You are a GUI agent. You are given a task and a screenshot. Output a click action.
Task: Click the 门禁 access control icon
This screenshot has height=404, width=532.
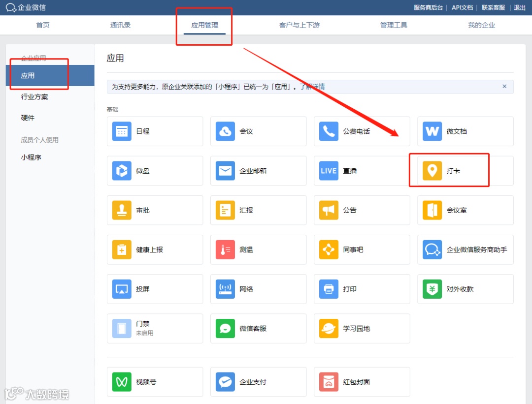point(122,328)
